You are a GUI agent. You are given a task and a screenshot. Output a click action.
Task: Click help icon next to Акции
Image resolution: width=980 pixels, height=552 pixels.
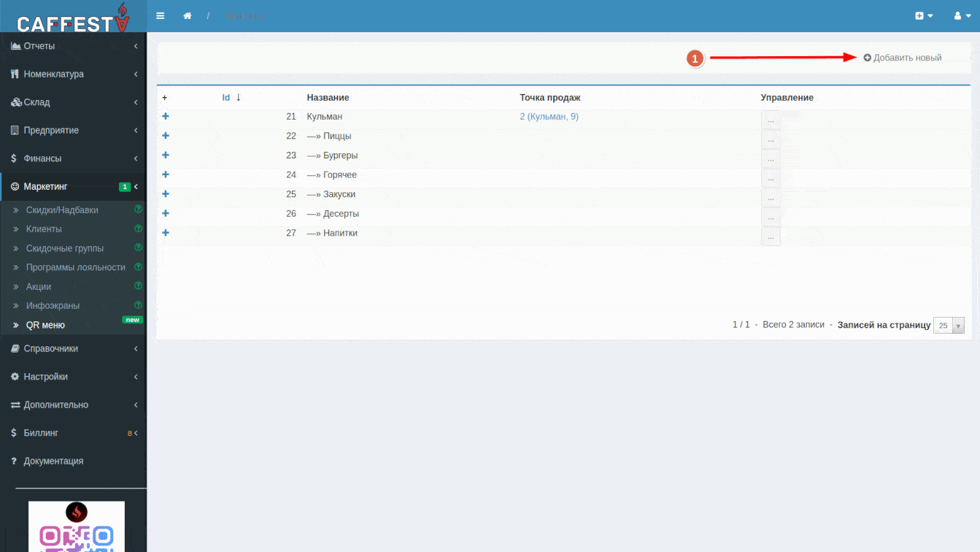(x=138, y=285)
